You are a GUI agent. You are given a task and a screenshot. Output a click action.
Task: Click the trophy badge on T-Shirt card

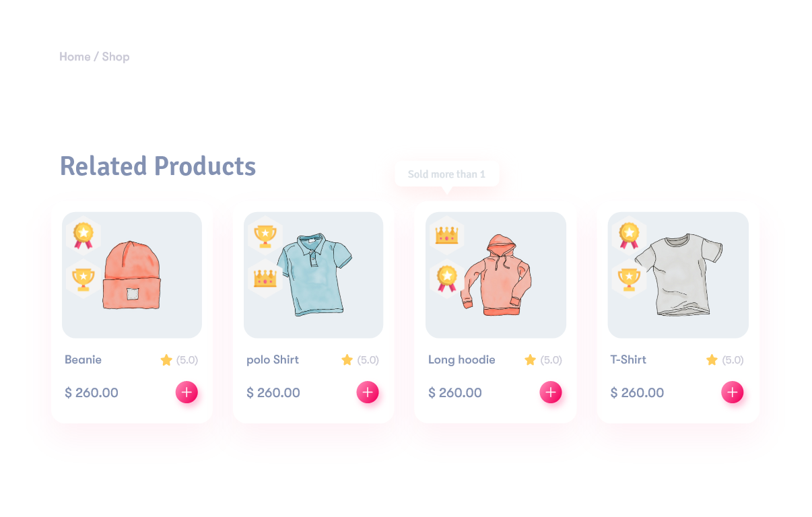629,278
